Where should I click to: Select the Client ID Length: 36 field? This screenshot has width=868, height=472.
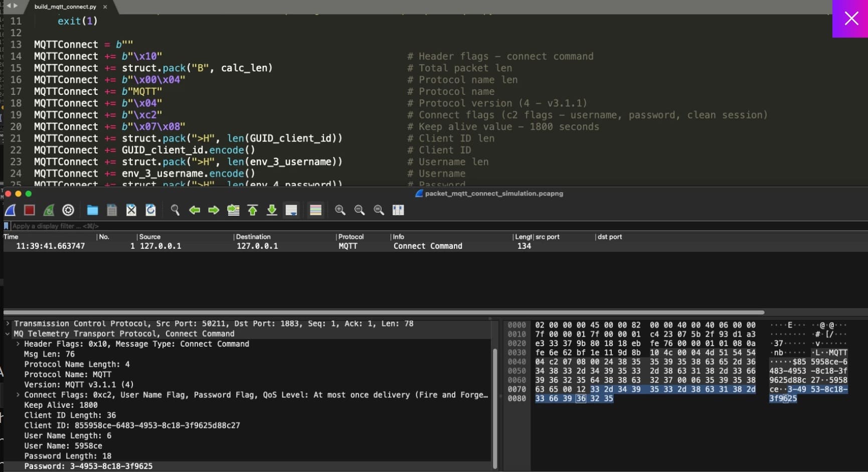70,415
